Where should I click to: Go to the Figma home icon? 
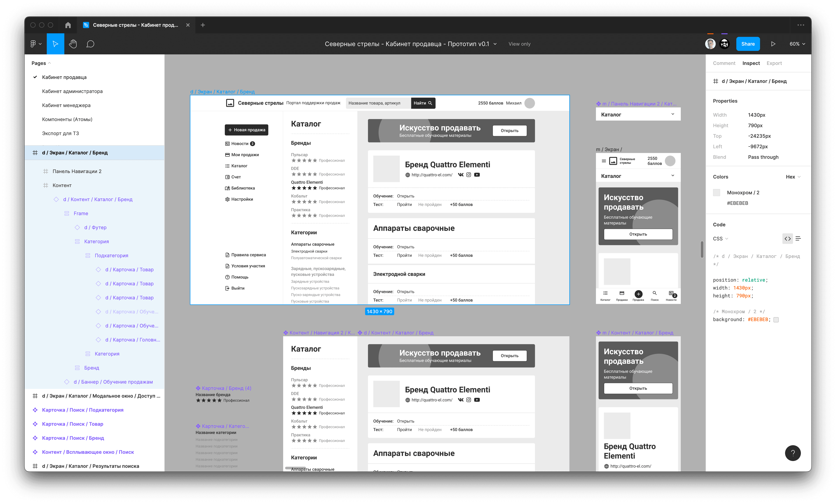(68, 25)
